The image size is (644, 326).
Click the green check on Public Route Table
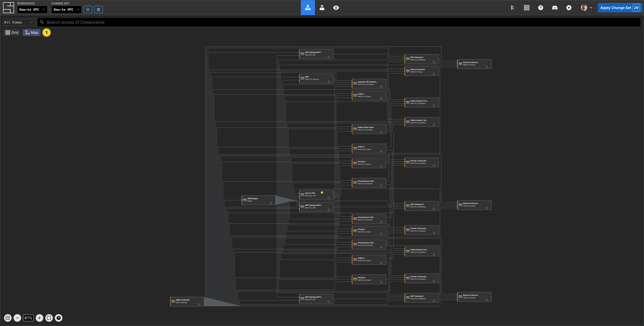coord(381,132)
